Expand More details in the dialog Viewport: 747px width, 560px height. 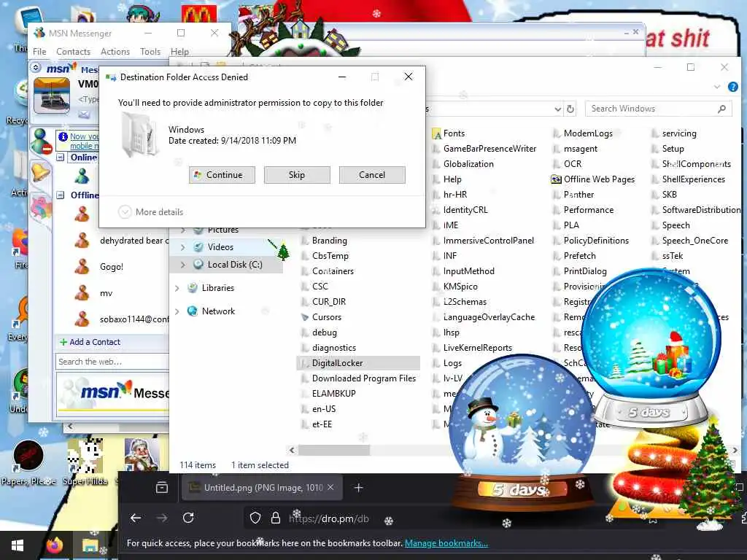(x=151, y=212)
